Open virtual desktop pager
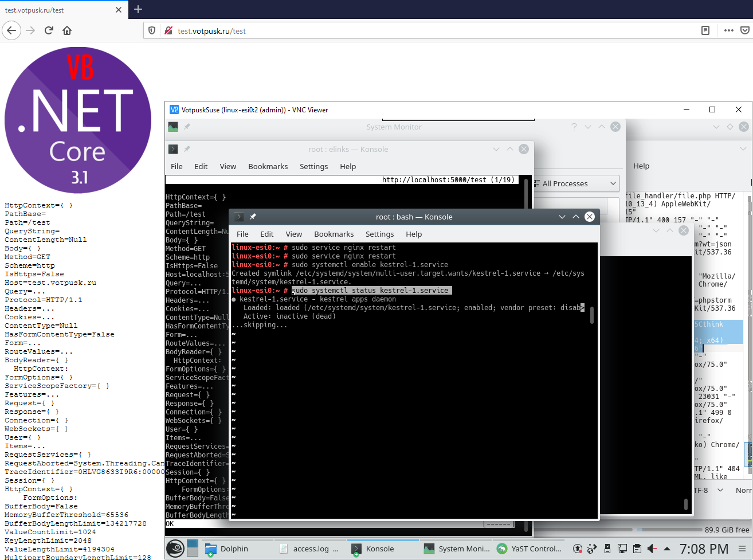This screenshot has height=560, width=753. point(193,549)
